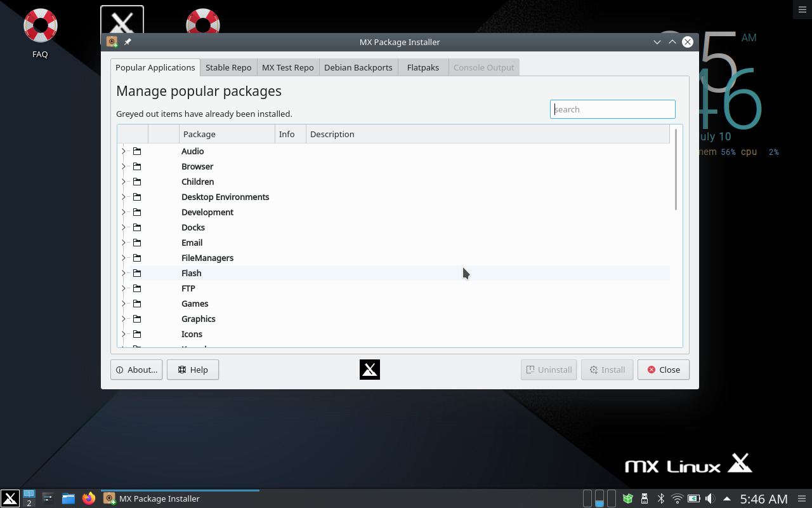Open Firefox from the taskbar
This screenshot has width=812, height=508.
88,498
